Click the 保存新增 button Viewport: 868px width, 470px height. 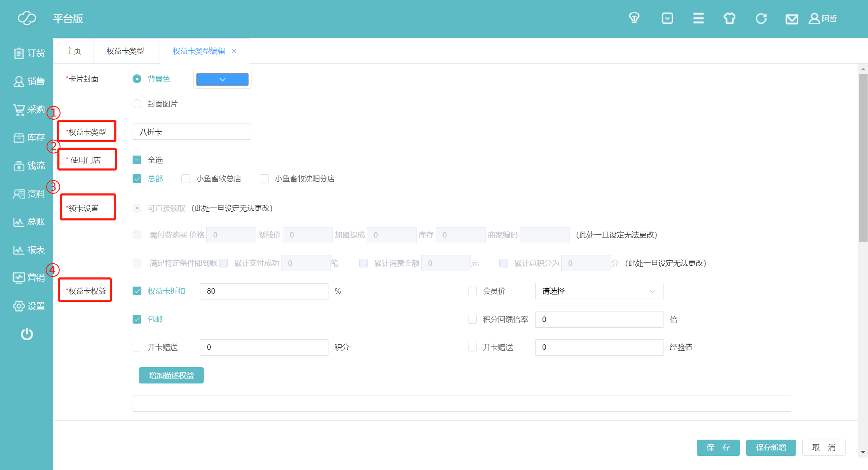click(x=771, y=448)
